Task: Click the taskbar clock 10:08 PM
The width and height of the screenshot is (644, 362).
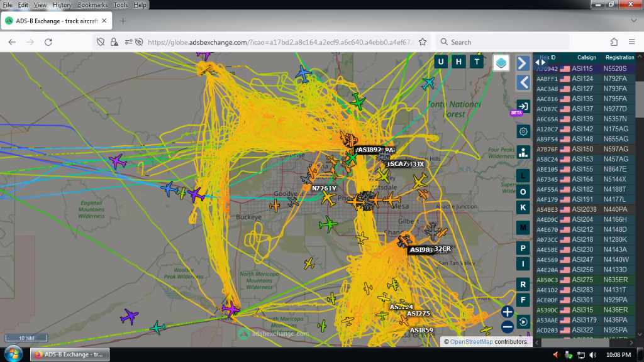Action: (x=618, y=354)
